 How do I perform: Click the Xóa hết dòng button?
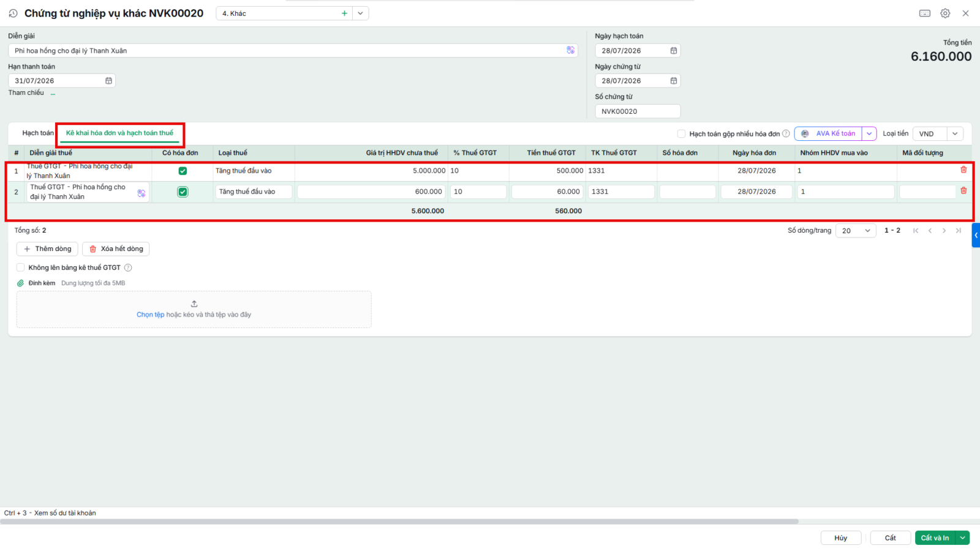(116, 249)
